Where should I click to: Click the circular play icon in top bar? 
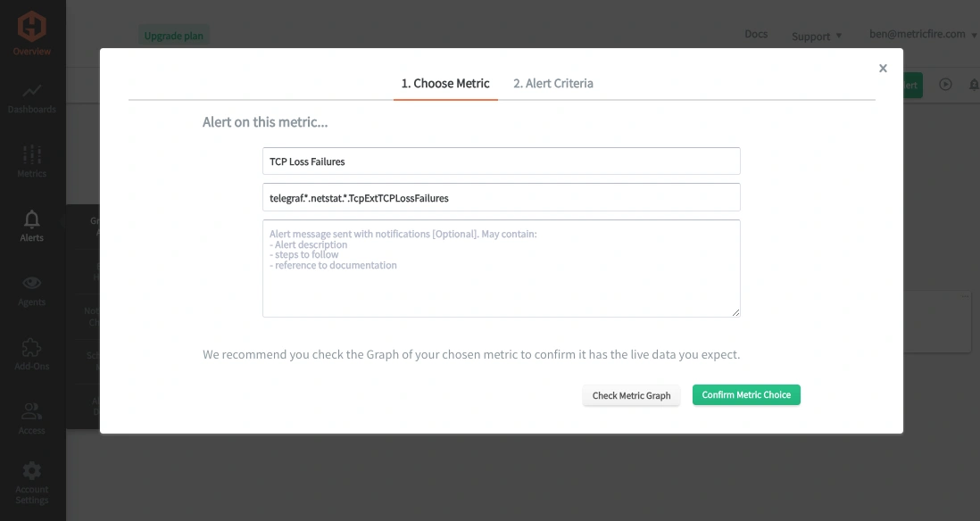tap(945, 85)
